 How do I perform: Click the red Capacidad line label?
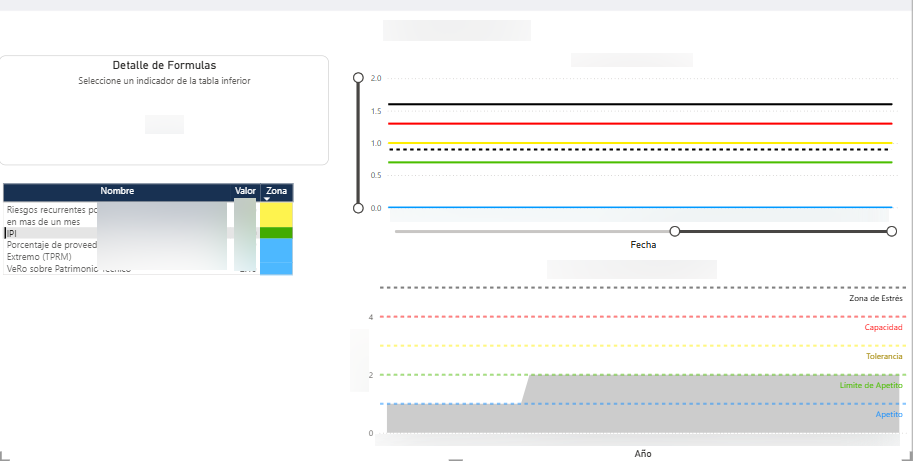[883, 327]
